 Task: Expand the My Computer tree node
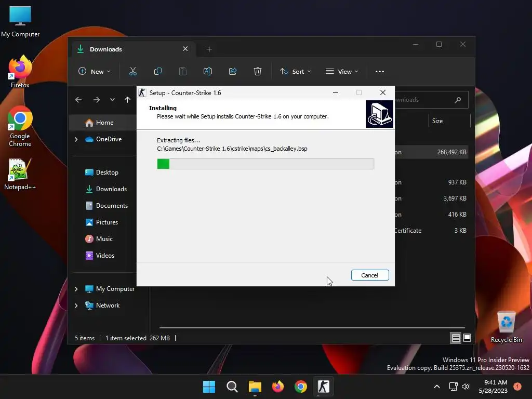point(76,289)
